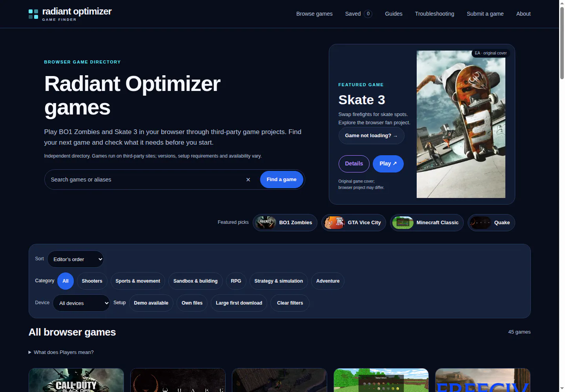Filter by Shooters category

coord(92,281)
